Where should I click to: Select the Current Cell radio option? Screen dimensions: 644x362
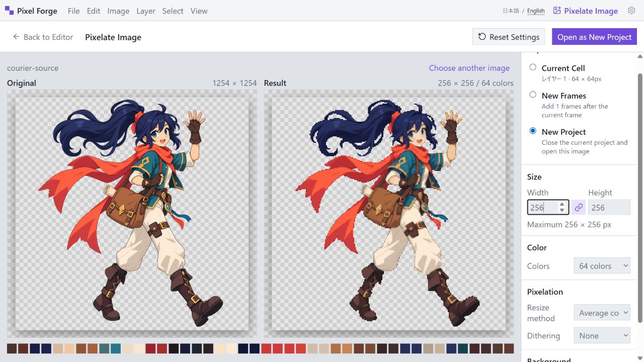click(x=533, y=67)
